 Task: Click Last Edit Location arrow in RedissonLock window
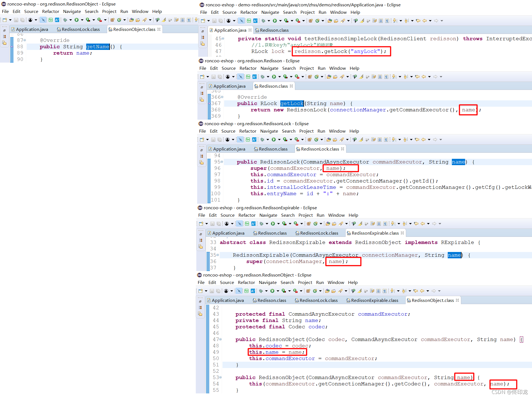click(417, 140)
